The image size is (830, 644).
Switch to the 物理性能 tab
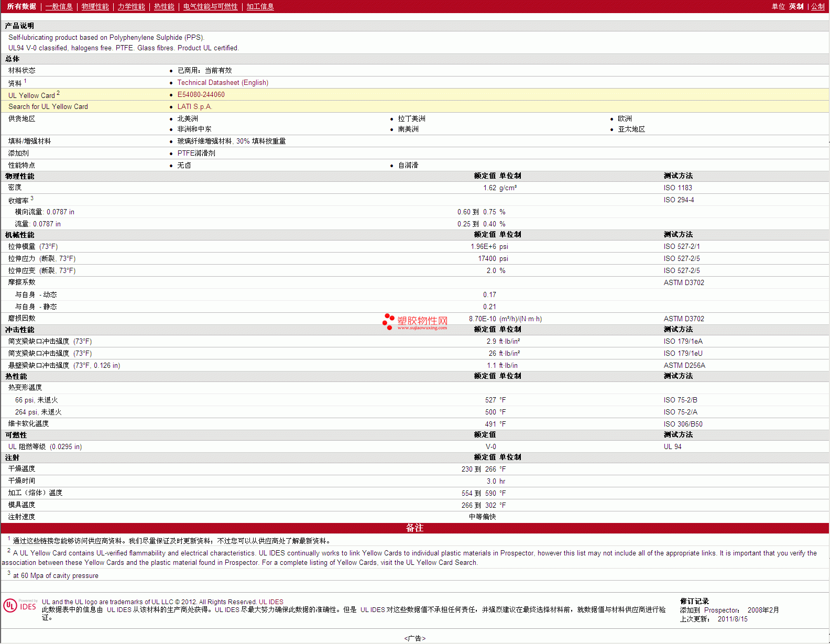coord(95,6)
